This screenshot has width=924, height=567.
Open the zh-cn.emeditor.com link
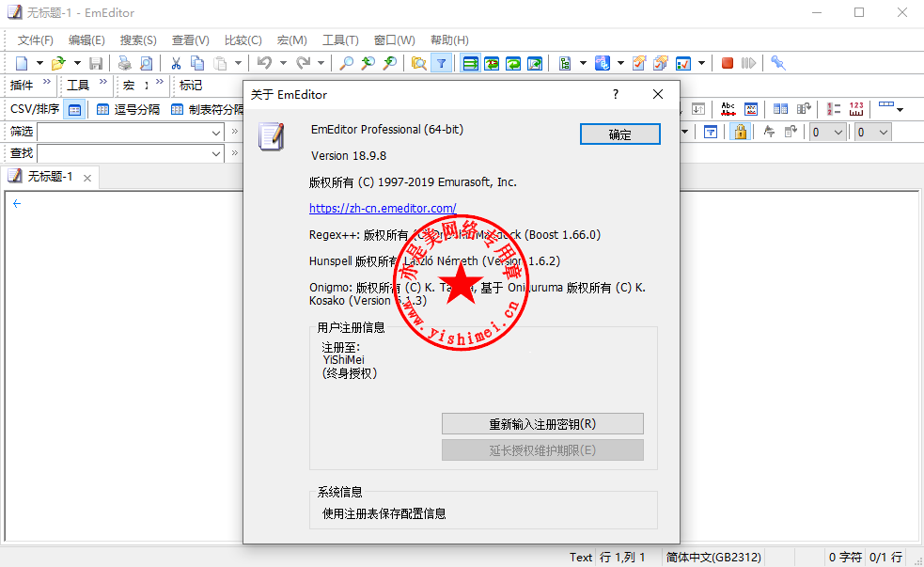click(x=383, y=208)
